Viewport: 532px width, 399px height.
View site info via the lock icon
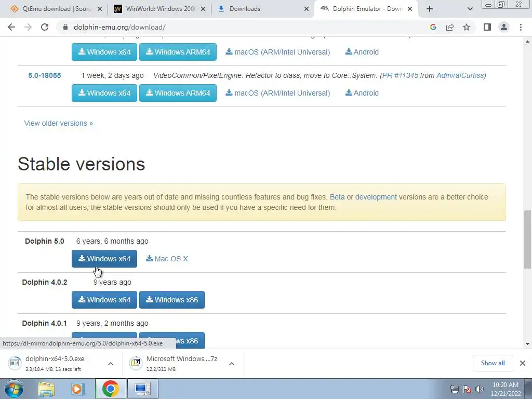65,27
